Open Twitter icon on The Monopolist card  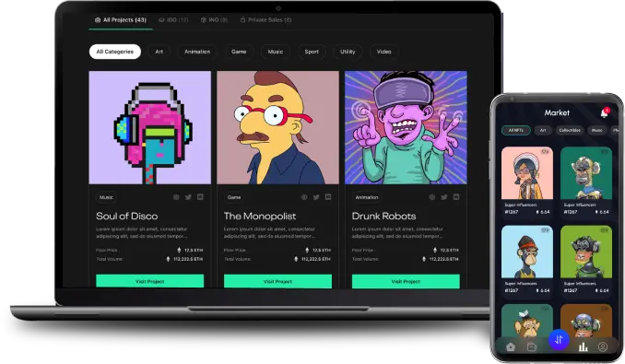click(316, 197)
